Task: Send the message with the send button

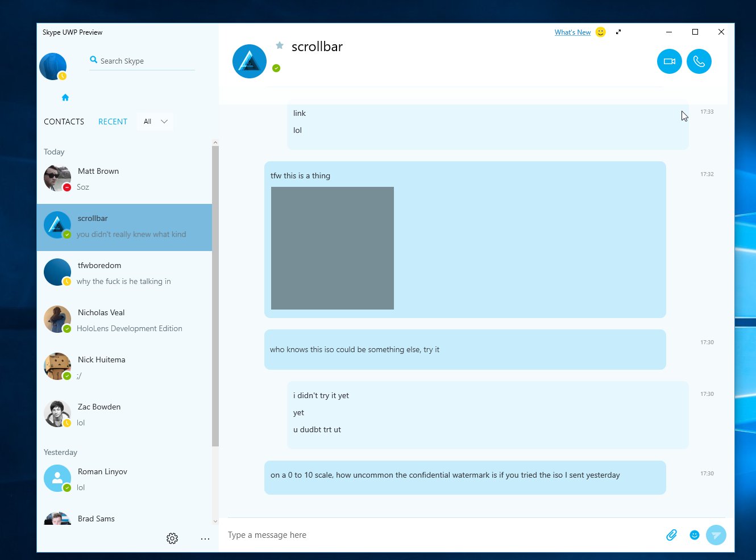Action: (x=716, y=535)
